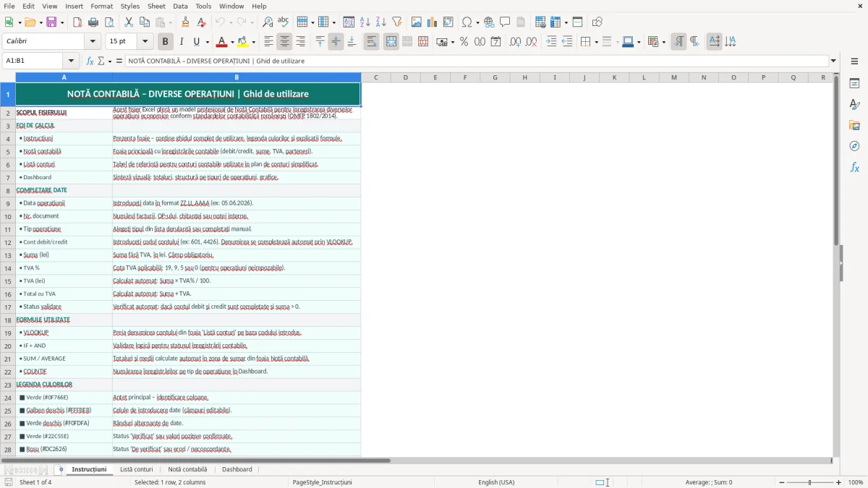Open sidebar Properties panel icon
Viewport: 868px width, 488px height.
point(854,83)
